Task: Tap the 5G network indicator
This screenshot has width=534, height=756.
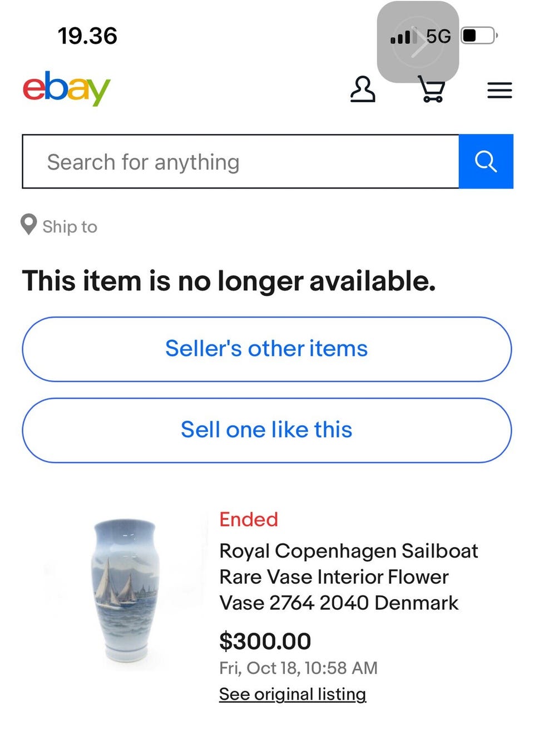Action: (x=438, y=36)
